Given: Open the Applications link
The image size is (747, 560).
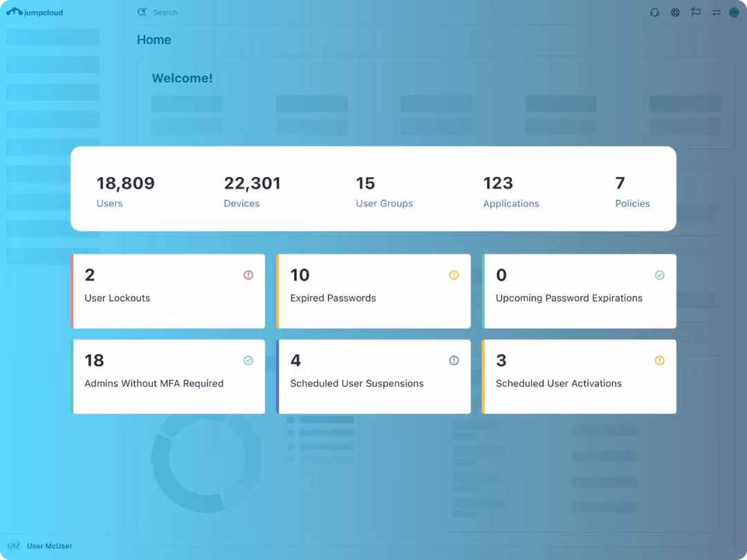Looking at the screenshot, I should [511, 203].
